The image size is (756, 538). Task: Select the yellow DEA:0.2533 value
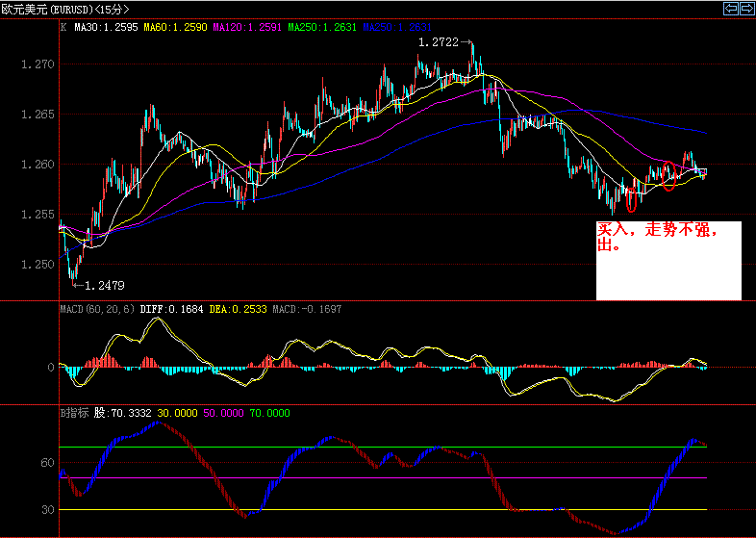[238, 309]
